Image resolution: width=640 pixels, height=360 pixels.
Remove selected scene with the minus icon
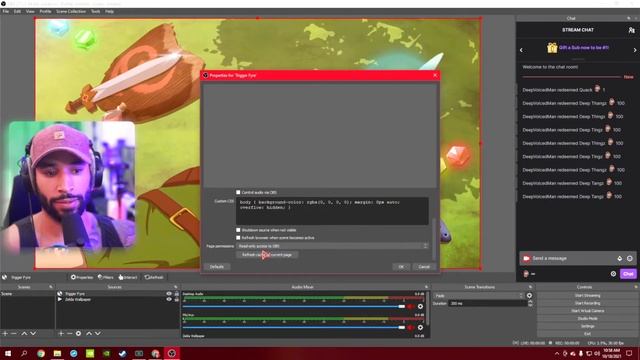point(14,333)
